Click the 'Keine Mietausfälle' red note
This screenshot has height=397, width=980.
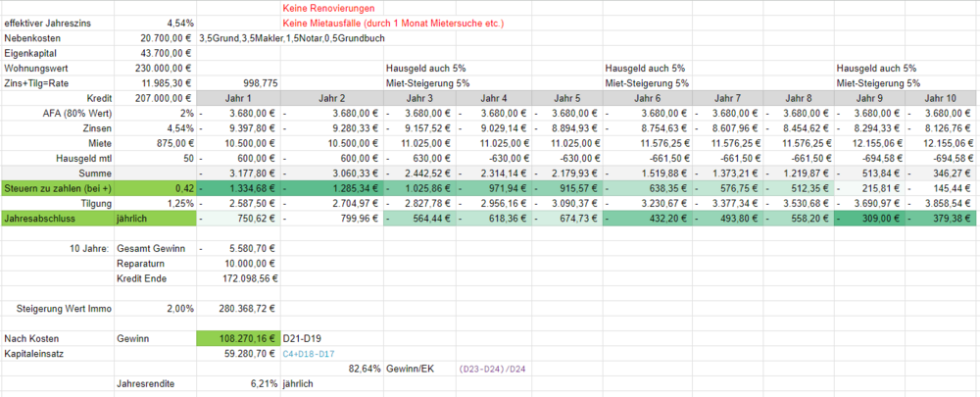point(393,24)
